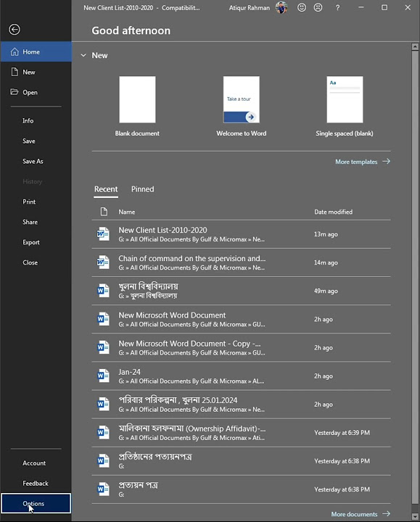Open Chain of command on the supervision file
Screen dimensions: 420x522
[x=241, y=262]
